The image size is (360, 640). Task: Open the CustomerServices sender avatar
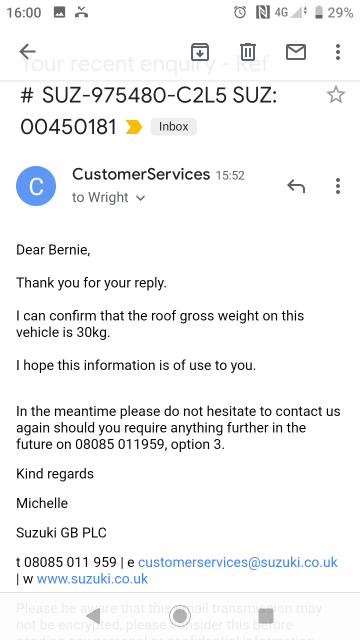point(36,186)
